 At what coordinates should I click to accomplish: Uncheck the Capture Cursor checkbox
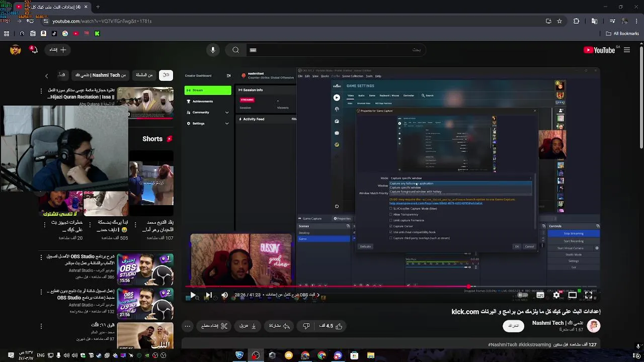click(391, 226)
